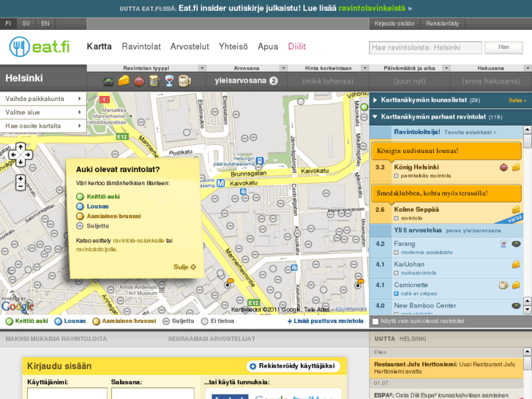Click the cheese icon on KarlJohan row
Viewport: 532px width, 399px height.
(516, 264)
